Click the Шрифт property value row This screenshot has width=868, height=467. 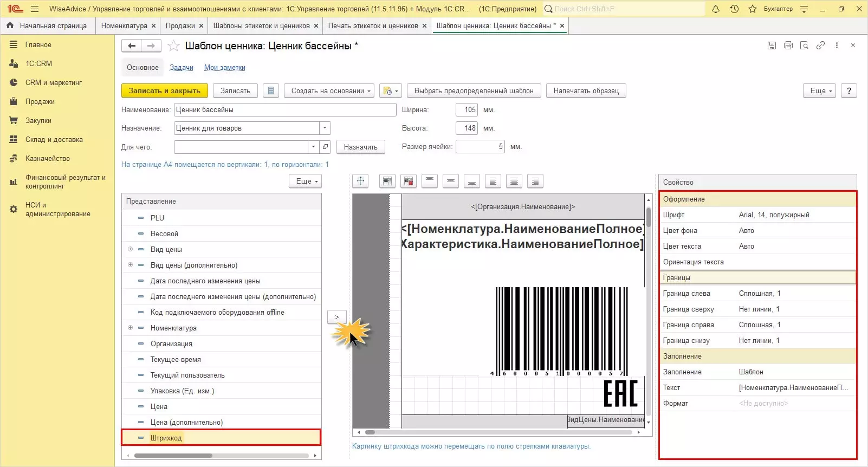point(757,215)
